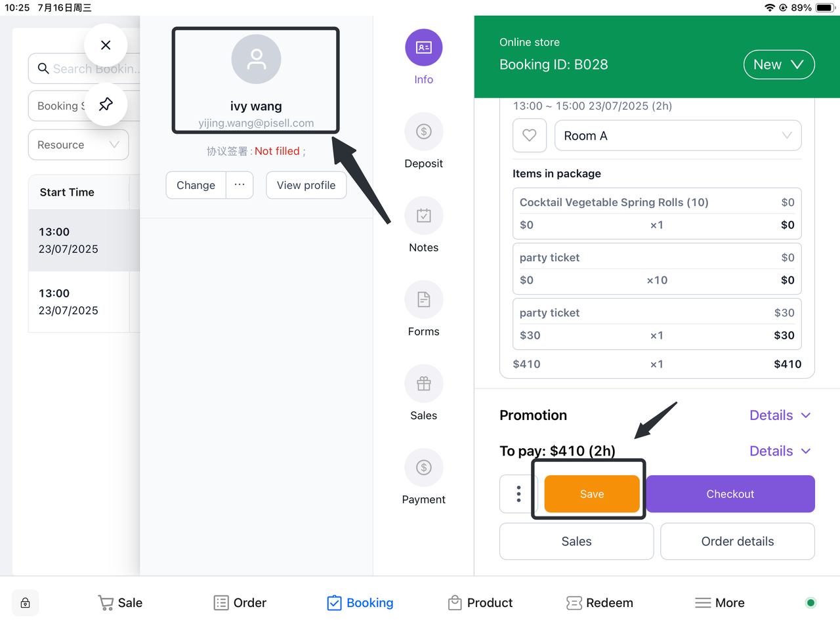The image size is (840, 630).
Task: Open the Room A dropdown
Action: [678, 136]
